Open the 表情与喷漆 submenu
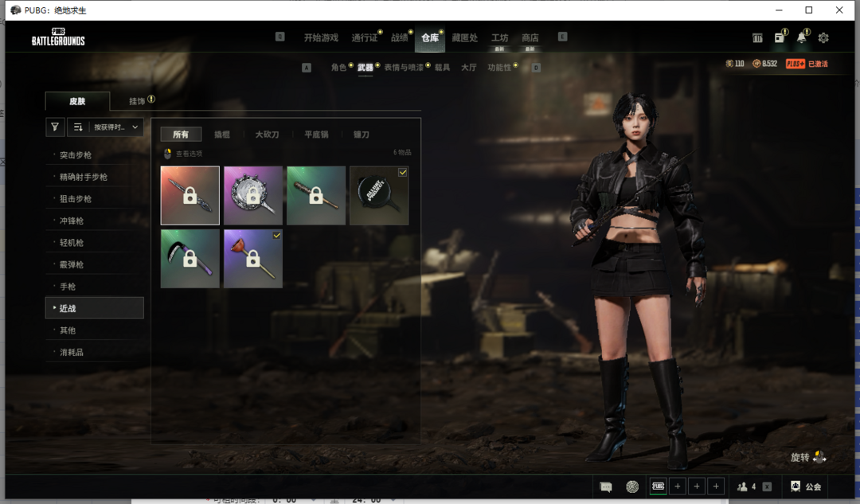Viewport: 860px width, 504px height. [404, 68]
